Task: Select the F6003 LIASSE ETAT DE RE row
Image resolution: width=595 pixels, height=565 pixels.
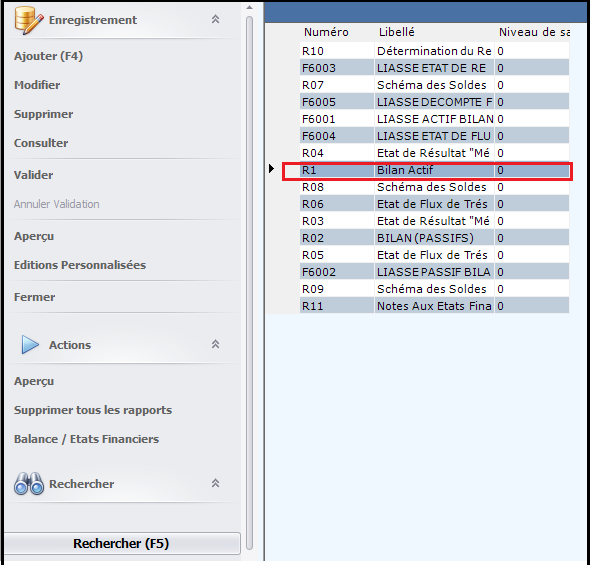Action: pos(434,68)
